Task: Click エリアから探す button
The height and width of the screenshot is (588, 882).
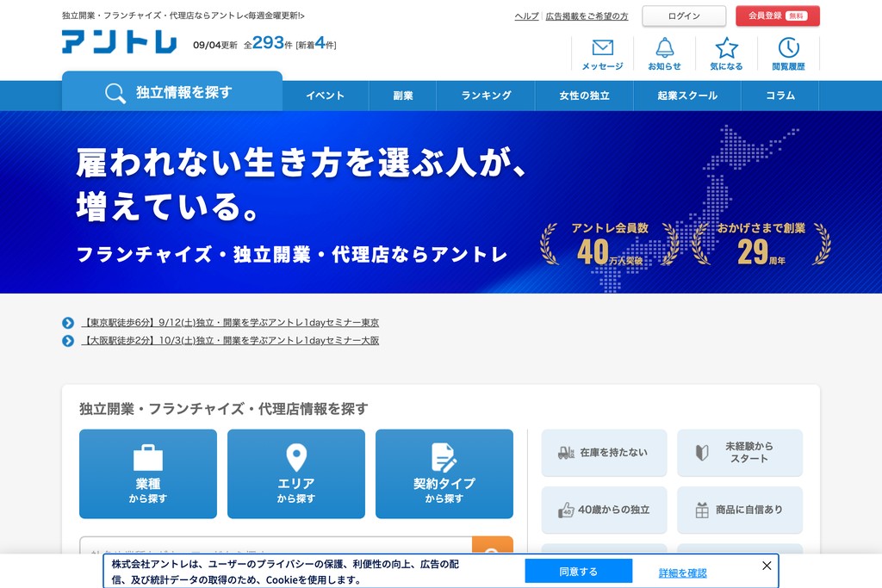Action: [296, 473]
